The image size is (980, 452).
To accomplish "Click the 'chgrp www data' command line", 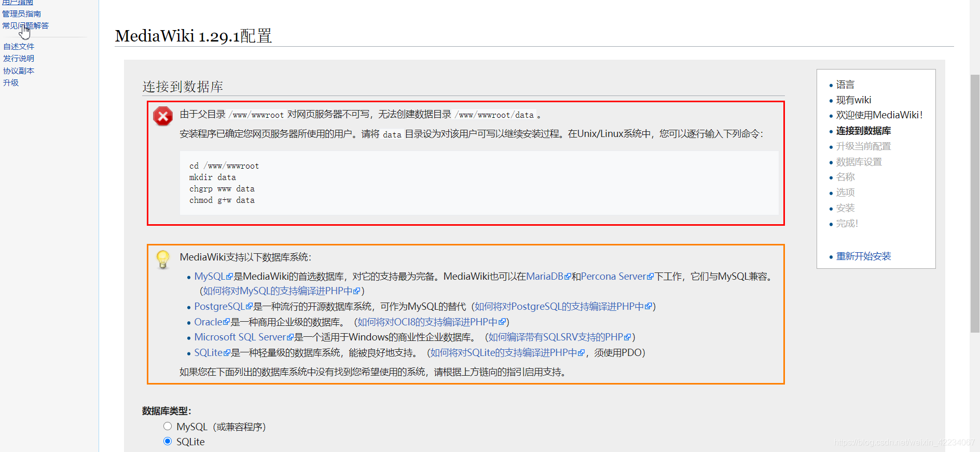I will 222,189.
